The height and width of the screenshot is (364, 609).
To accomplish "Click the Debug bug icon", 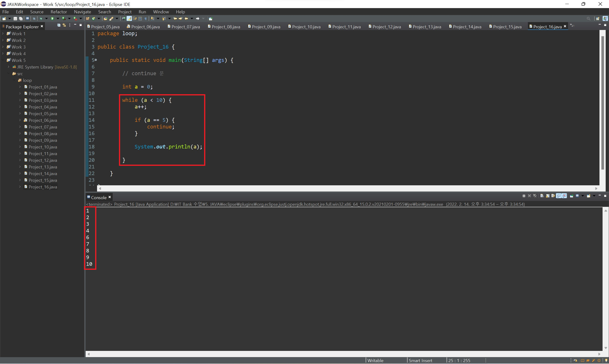I will tap(41, 19).
